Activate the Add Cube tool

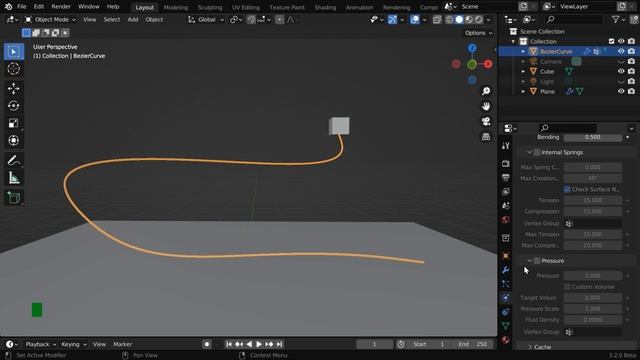(x=13, y=198)
